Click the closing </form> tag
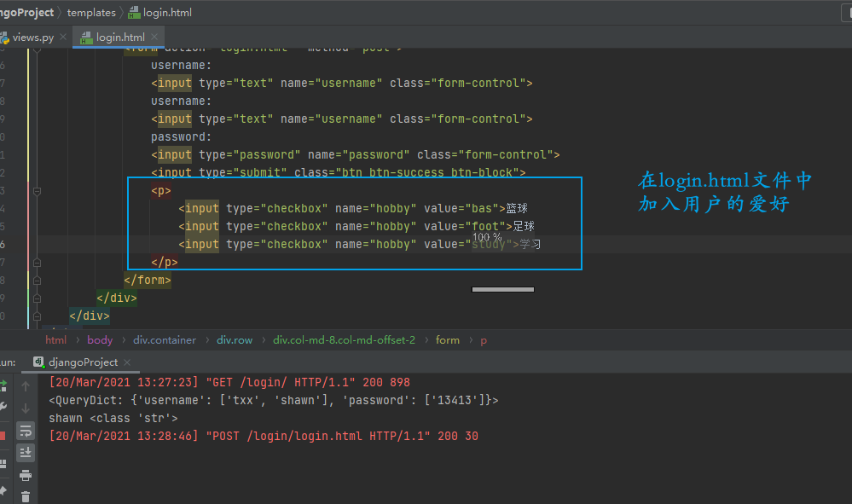This screenshot has width=852, height=504. pyautogui.click(x=148, y=281)
